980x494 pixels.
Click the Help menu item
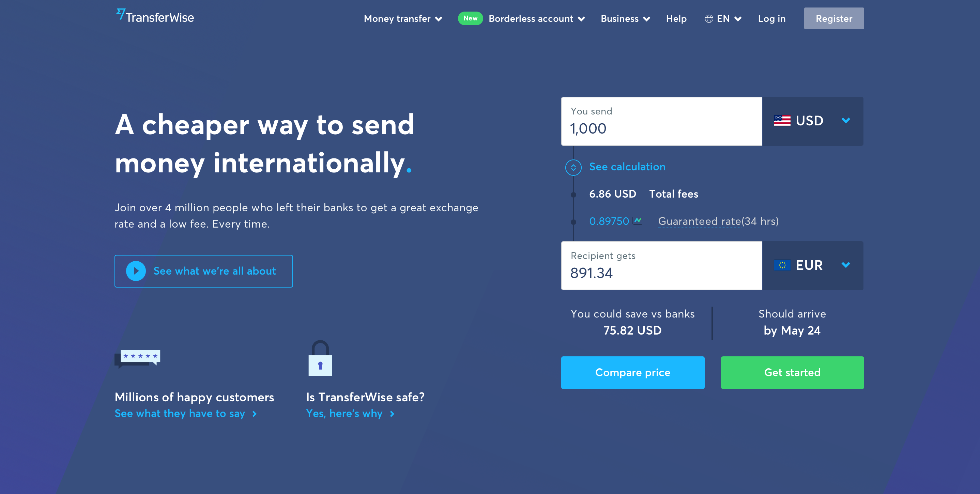pyautogui.click(x=676, y=18)
